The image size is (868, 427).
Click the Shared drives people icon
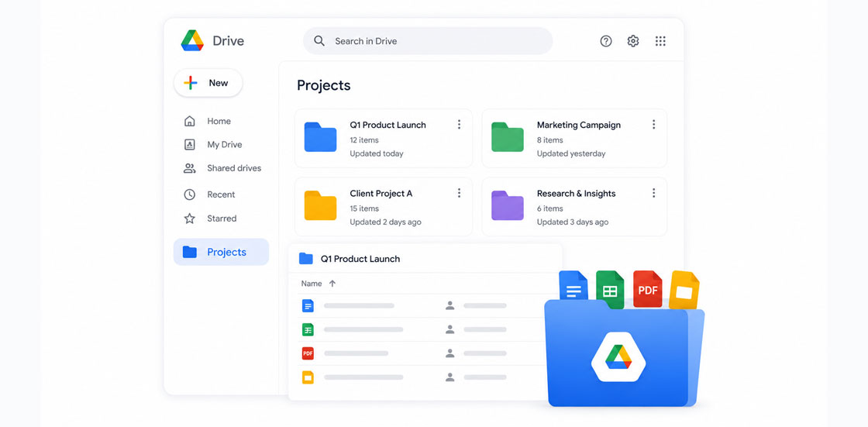pyautogui.click(x=189, y=168)
